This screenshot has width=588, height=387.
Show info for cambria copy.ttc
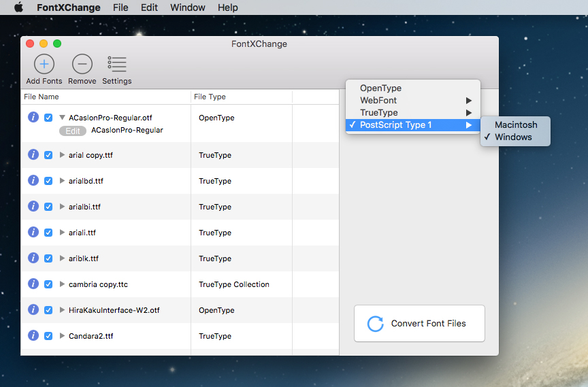[x=33, y=284]
